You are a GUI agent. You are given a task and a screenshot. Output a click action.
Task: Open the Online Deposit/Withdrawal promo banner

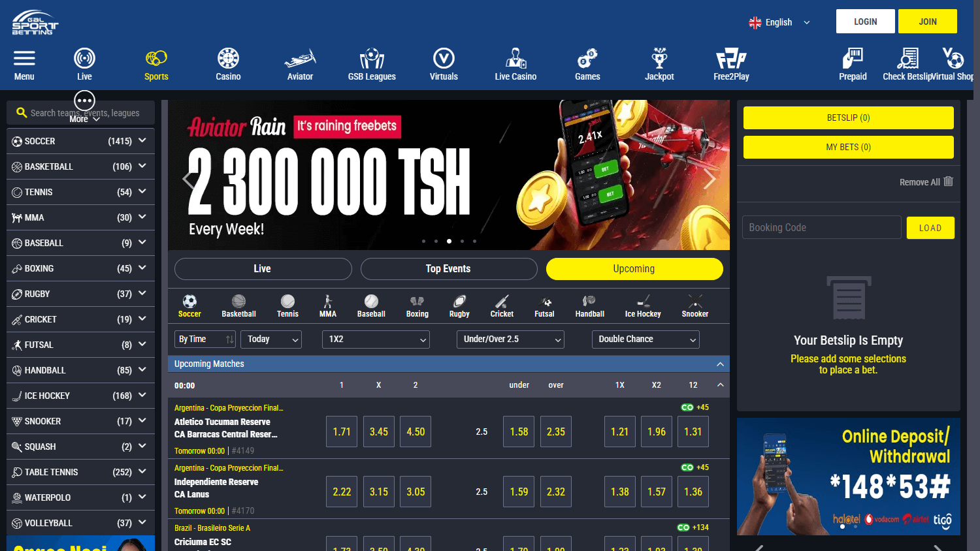click(849, 477)
